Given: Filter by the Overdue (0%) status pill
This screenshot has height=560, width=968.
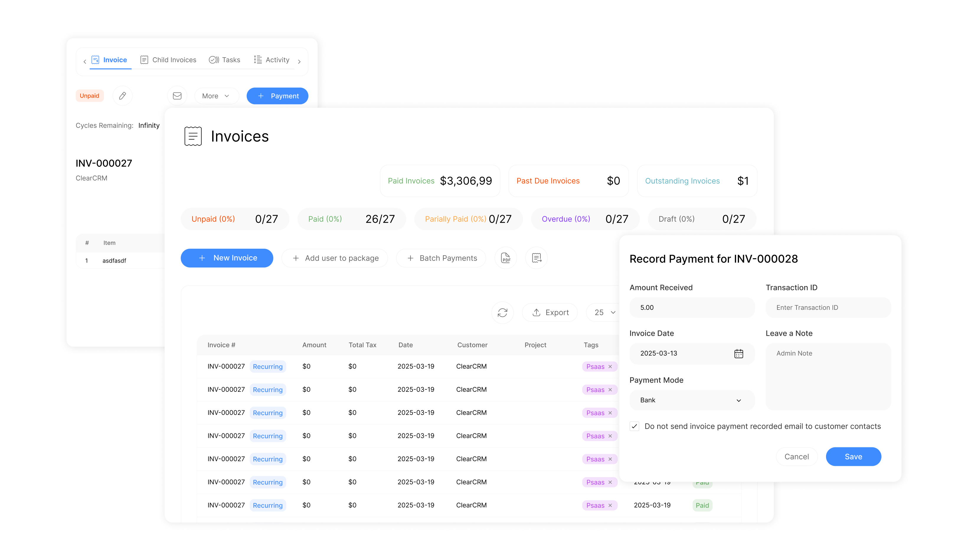Looking at the screenshot, I should coord(585,219).
